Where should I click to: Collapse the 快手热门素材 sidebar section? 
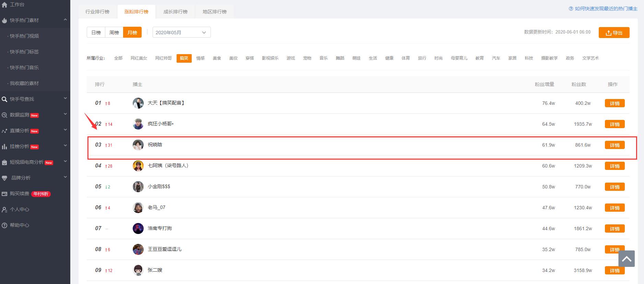(x=65, y=20)
